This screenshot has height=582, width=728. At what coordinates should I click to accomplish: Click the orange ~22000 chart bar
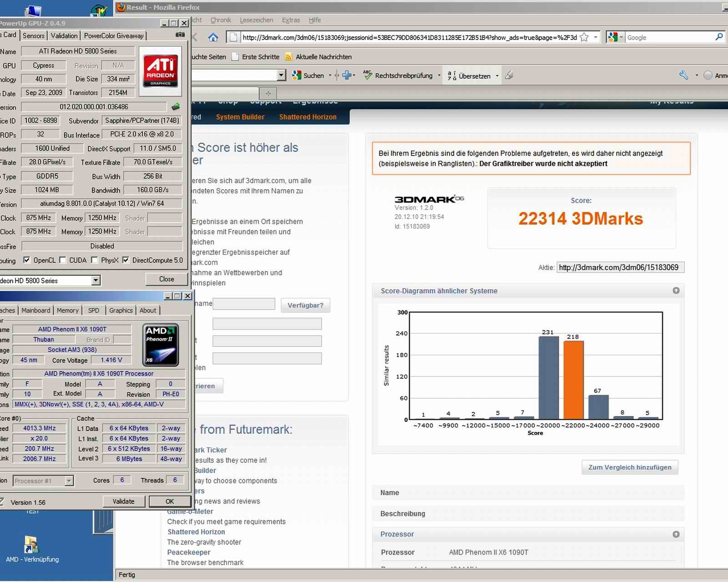pos(573,380)
